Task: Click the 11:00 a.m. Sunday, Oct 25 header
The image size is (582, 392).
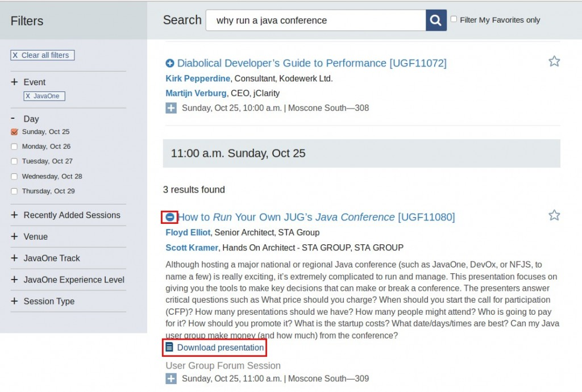Action: (x=361, y=153)
